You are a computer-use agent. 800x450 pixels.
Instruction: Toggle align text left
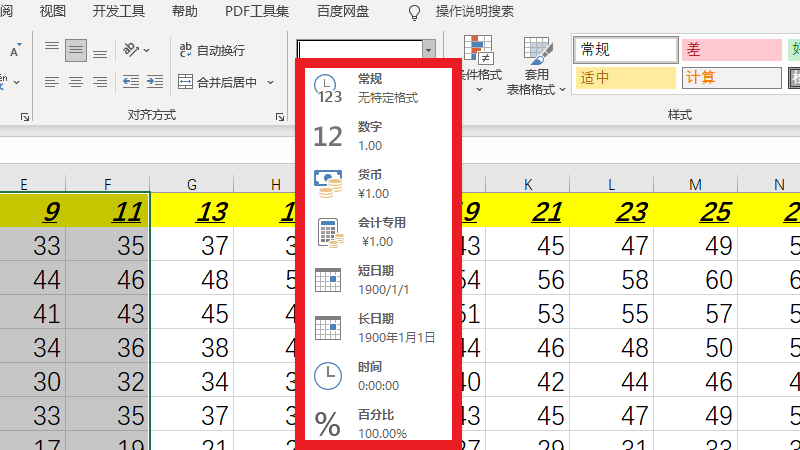[x=52, y=82]
